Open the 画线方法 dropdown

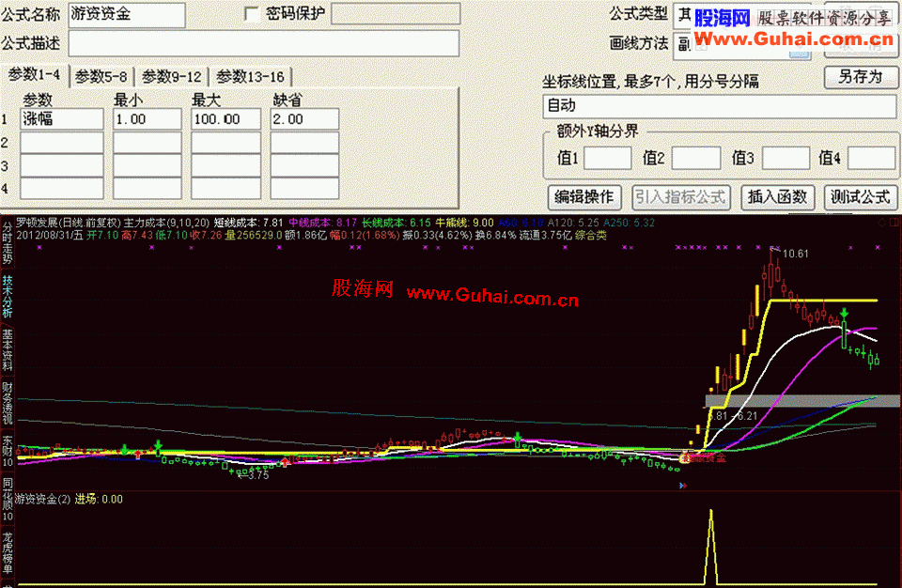742,45
